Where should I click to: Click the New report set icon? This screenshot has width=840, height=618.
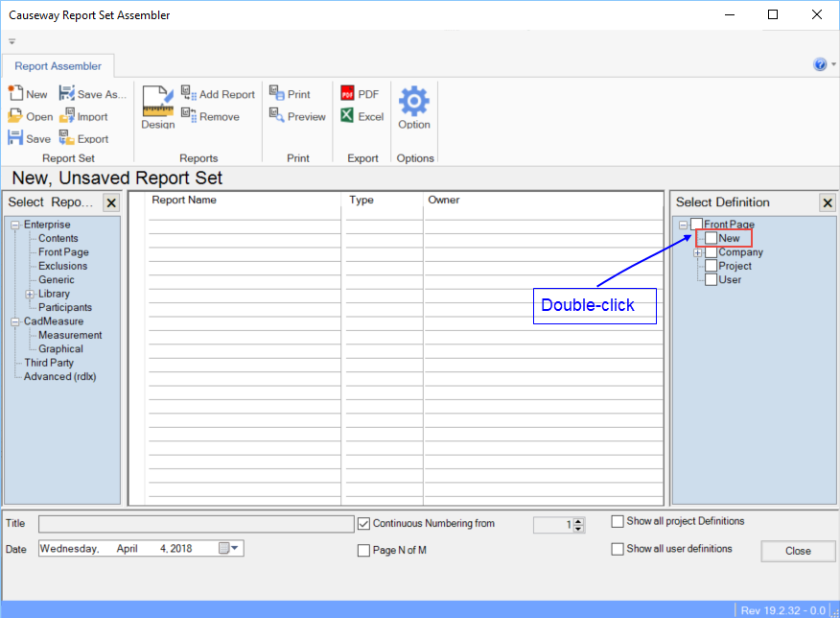tap(15, 93)
